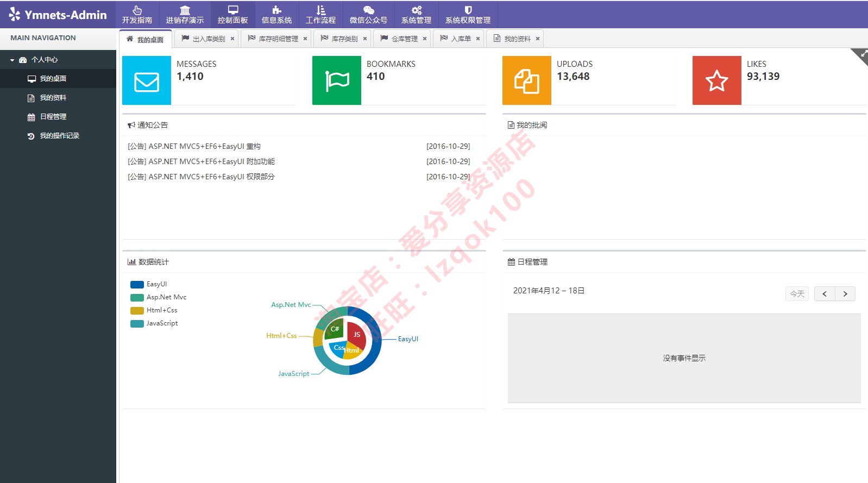Click the Uploads files icon

[527, 80]
